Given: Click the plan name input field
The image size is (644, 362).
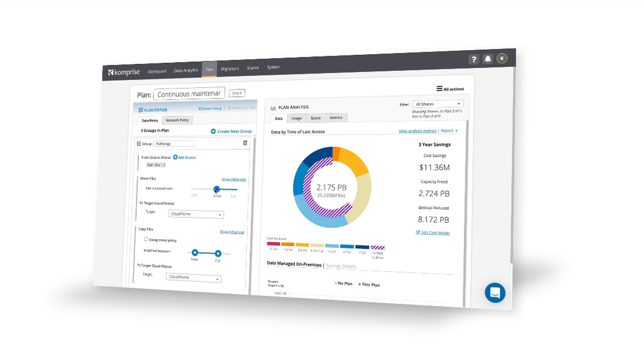Looking at the screenshot, I should (x=189, y=94).
